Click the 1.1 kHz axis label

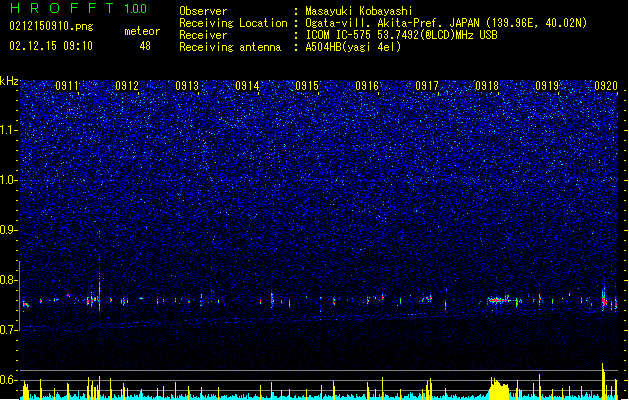click(8, 130)
